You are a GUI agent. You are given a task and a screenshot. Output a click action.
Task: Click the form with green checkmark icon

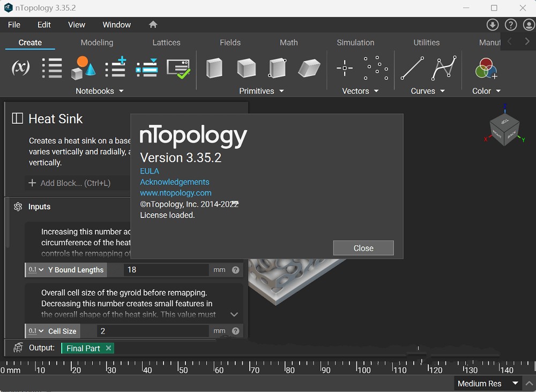pos(178,69)
